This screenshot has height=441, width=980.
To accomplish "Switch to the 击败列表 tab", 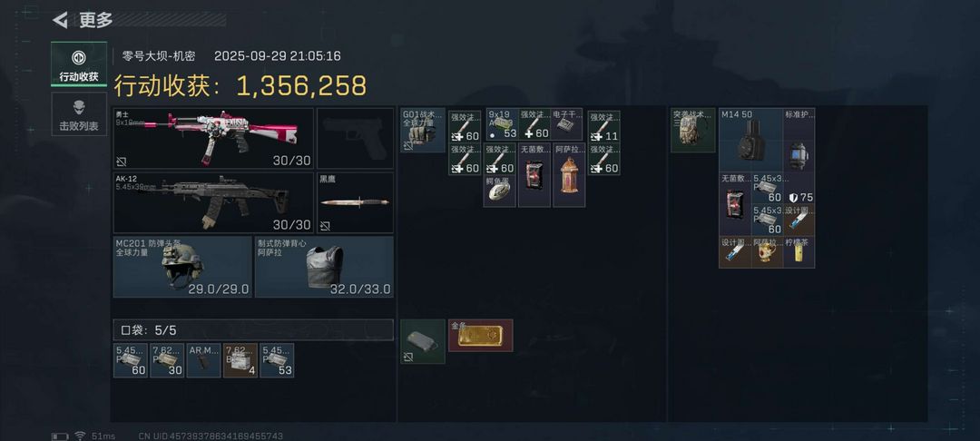I will (x=79, y=114).
